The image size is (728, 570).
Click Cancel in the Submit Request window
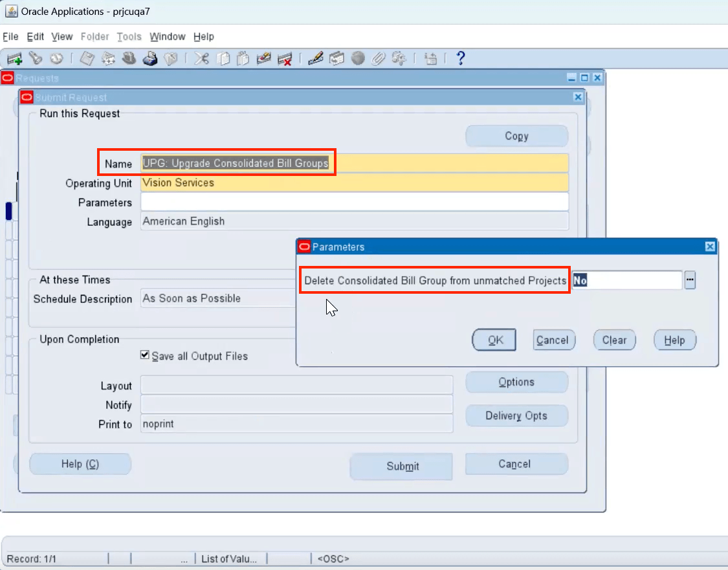coord(517,464)
